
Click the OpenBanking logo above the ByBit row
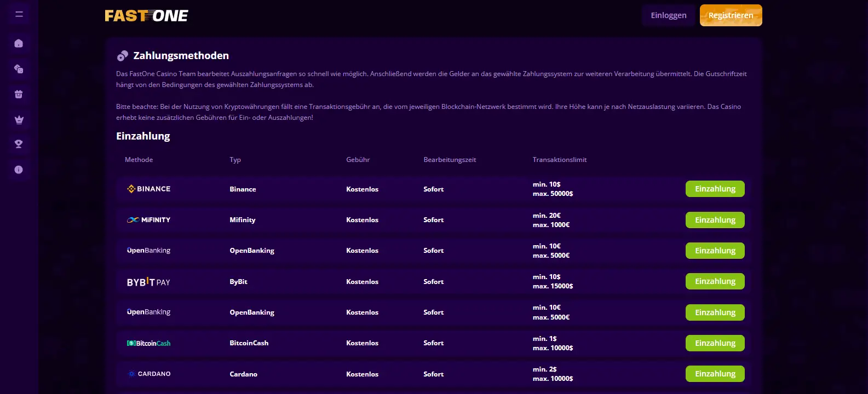(148, 251)
